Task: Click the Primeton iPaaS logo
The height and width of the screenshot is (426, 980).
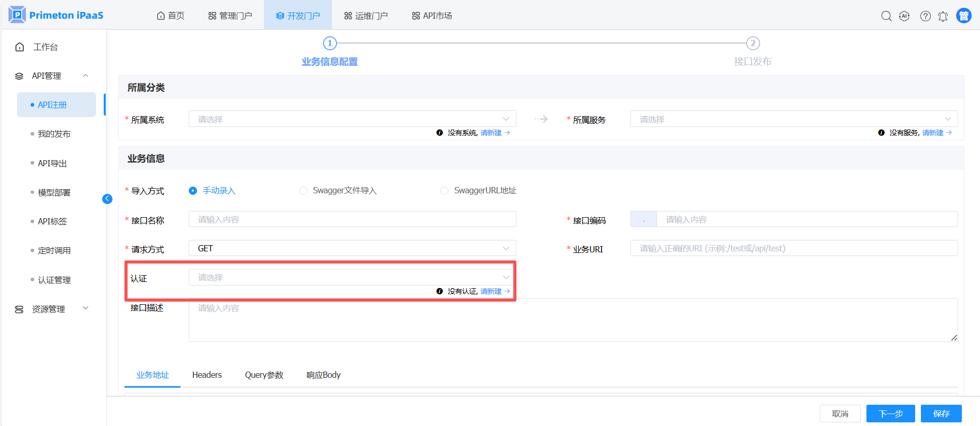Action: click(x=56, y=15)
